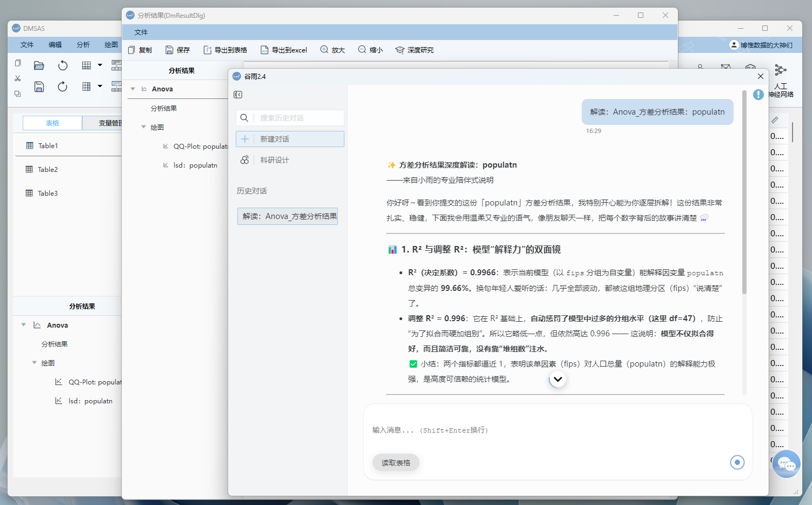Viewport: 812px width, 505px height.
Task: Collapse Anova in main window analysis panel
Action: tap(23, 325)
